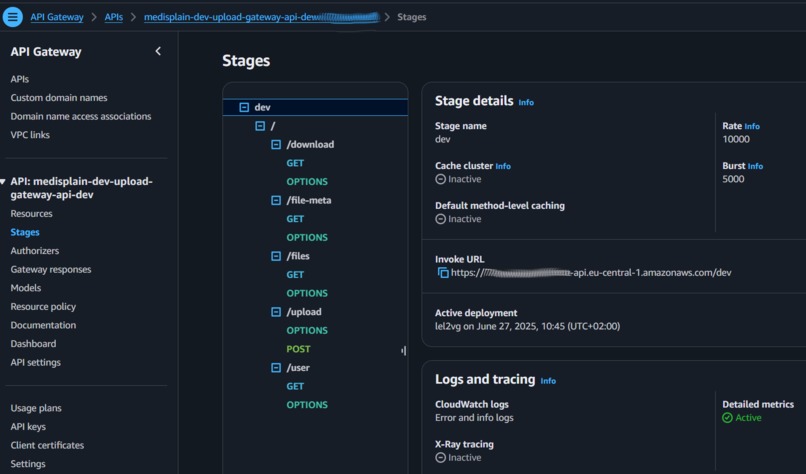Open Authorizers in sidebar
This screenshot has width=806, height=474.
(34, 251)
